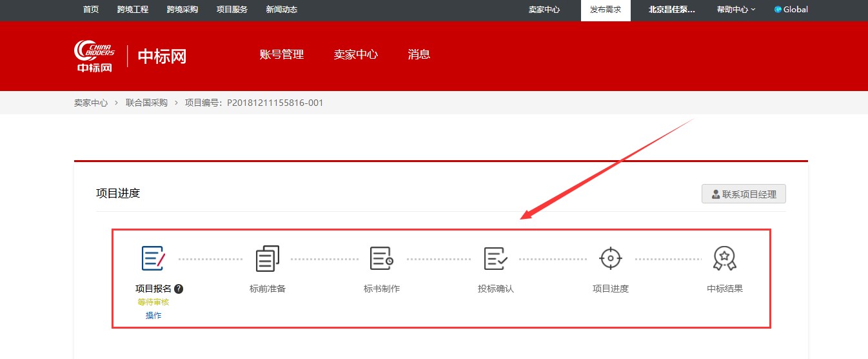
Task: Click 卖家中心 in the breadcrumb
Action: [91, 103]
